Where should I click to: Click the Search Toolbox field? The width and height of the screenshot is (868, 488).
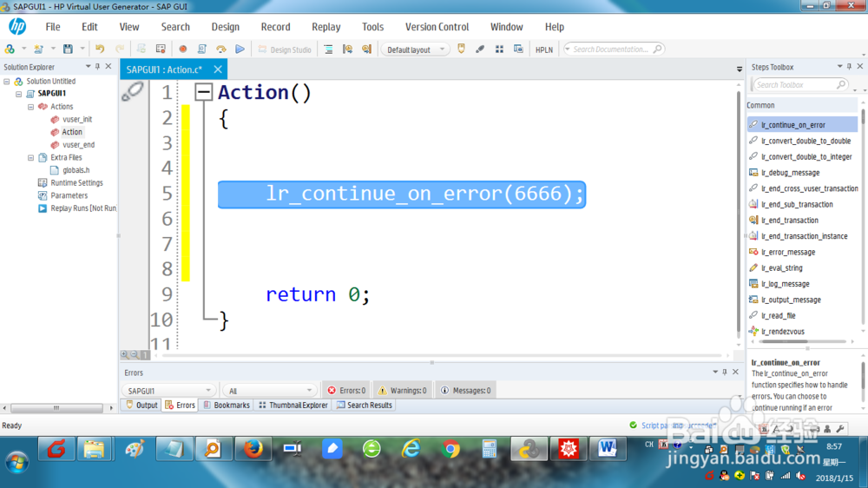(800, 85)
